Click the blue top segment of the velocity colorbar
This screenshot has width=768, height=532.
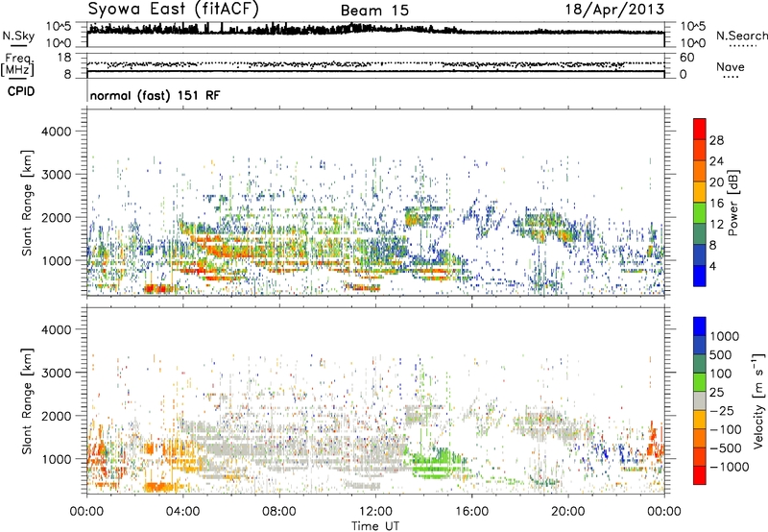tap(700, 326)
